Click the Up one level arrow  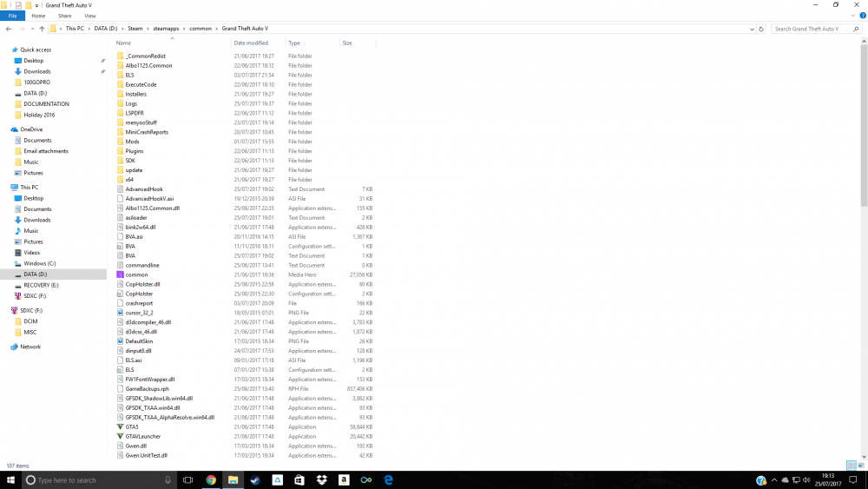(x=42, y=29)
